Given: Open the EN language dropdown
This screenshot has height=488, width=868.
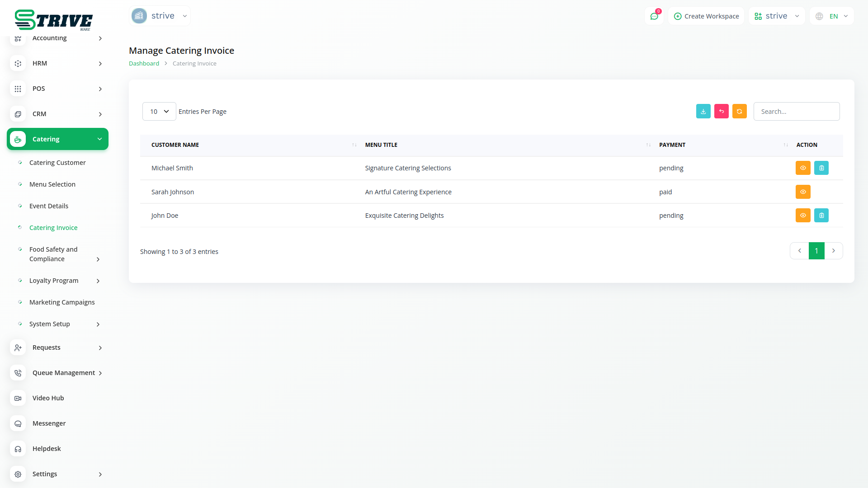Looking at the screenshot, I should click(832, 16).
